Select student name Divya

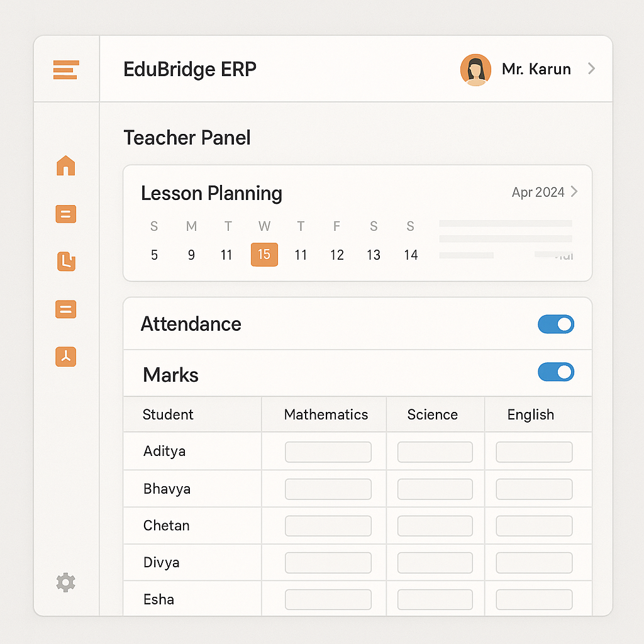tap(162, 563)
